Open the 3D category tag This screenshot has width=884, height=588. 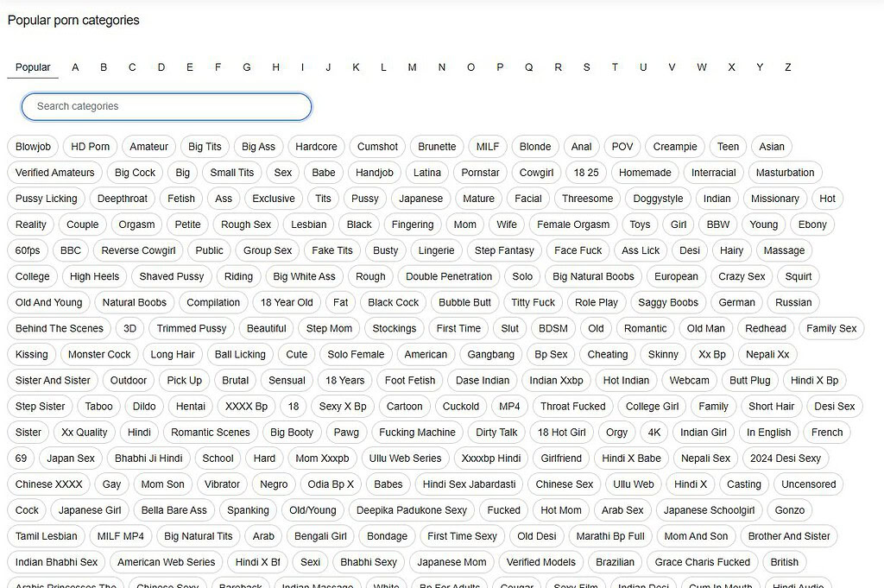pyautogui.click(x=129, y=328)
